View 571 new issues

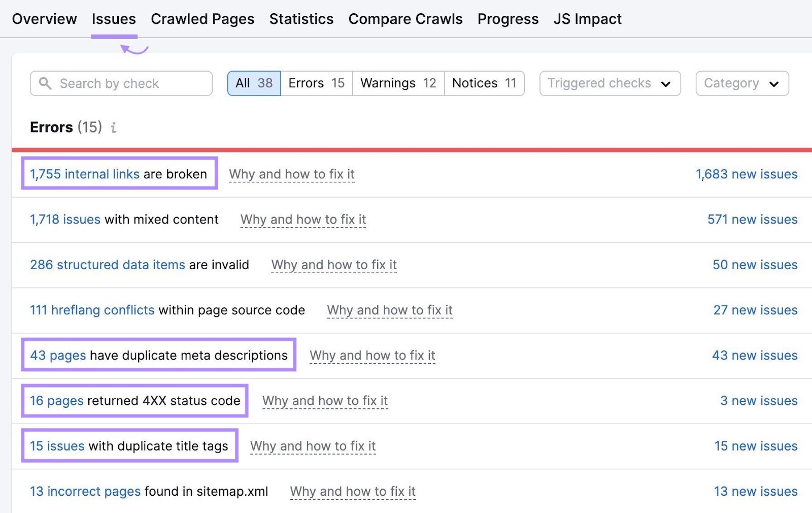[x=753, y=219]
